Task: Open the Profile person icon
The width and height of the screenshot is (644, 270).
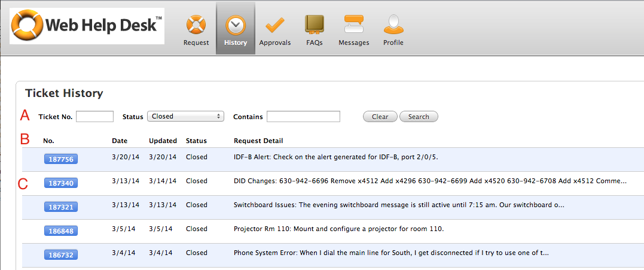Action: point(393,26)
